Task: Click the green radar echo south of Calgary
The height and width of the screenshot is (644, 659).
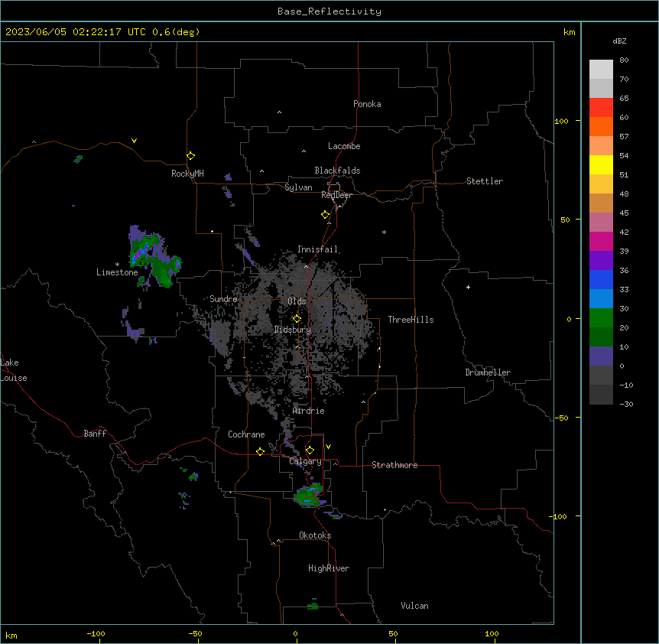Action: pos(310,495)
